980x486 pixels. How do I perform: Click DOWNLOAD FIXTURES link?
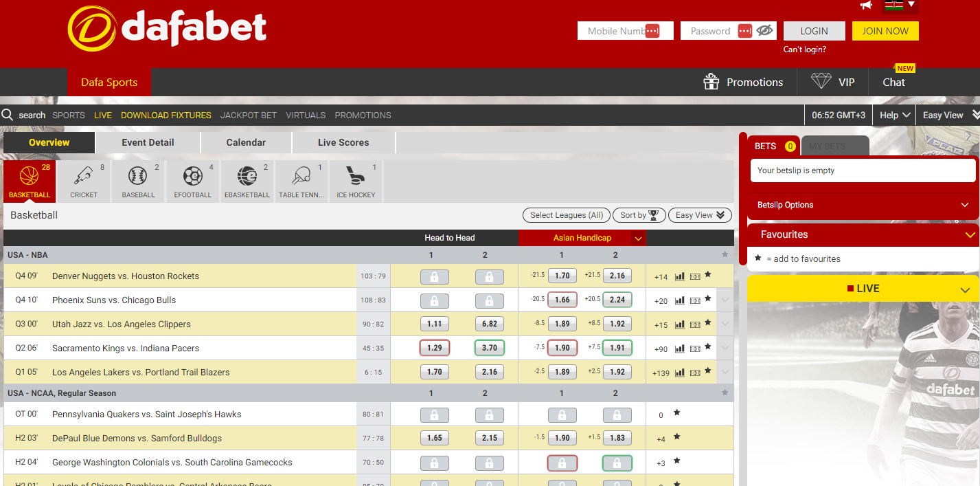[166, 115]
